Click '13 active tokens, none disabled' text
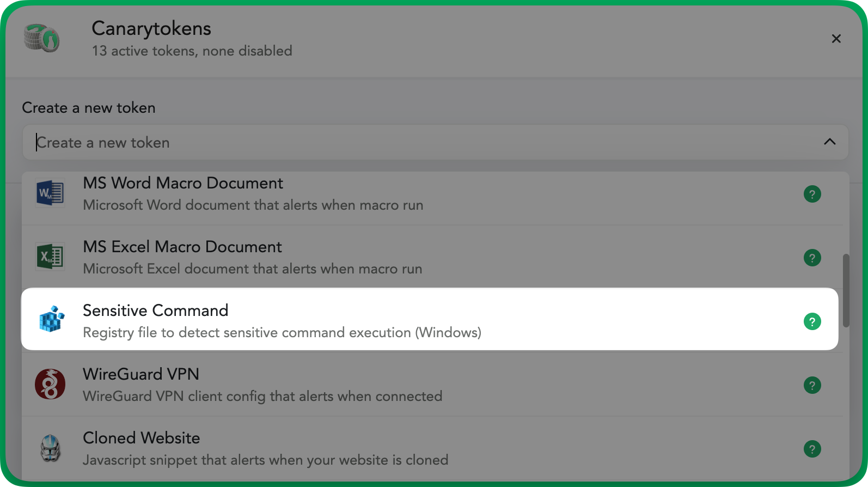This screenshot has height=487, width=868. (x=192, y=51)
